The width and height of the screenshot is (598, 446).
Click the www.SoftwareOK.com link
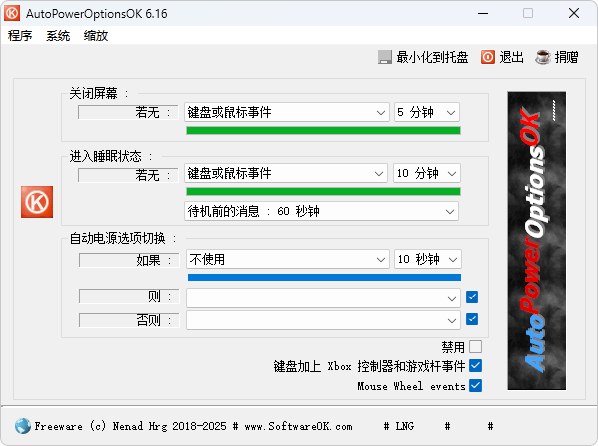[x=299, y=426]
